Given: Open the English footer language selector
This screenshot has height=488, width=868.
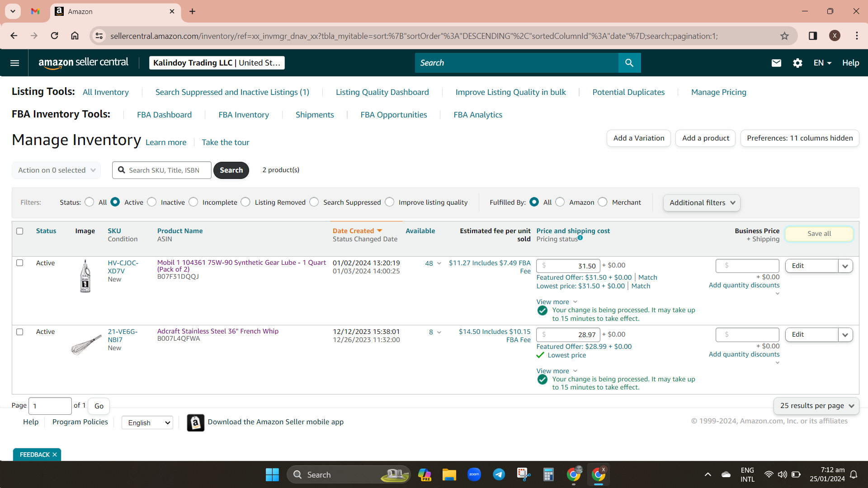Looking at the screenshot, I should click(147, 423).
